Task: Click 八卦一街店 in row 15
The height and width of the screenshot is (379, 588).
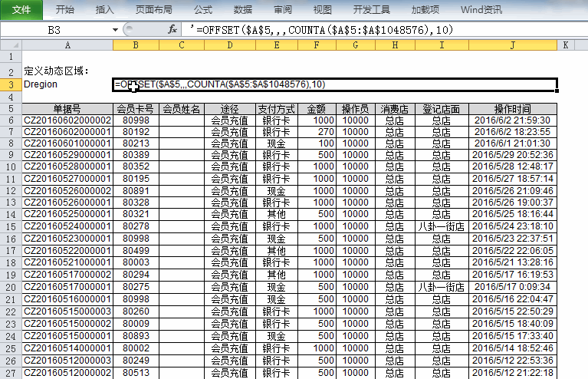Action: coord(442,226)
